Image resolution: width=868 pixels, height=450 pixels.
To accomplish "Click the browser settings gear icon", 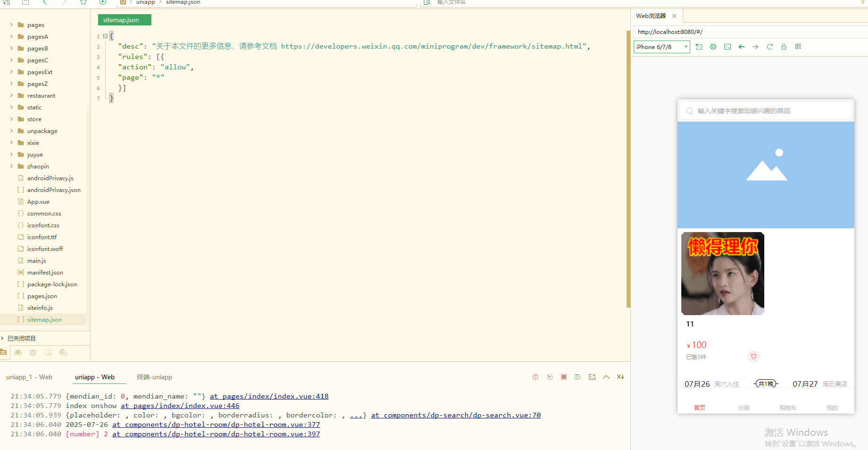I will pyautogui.click(x=713, y=47).
